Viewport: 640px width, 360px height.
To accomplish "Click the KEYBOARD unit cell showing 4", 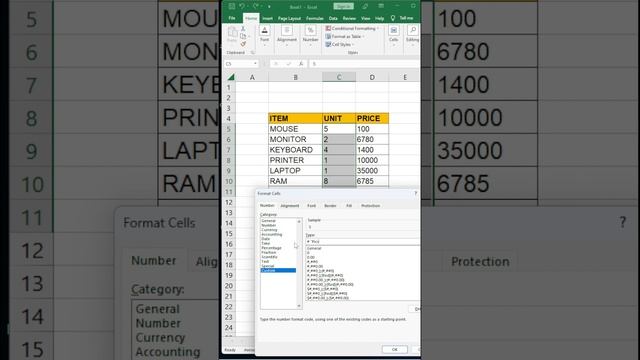I will point(339,150).
